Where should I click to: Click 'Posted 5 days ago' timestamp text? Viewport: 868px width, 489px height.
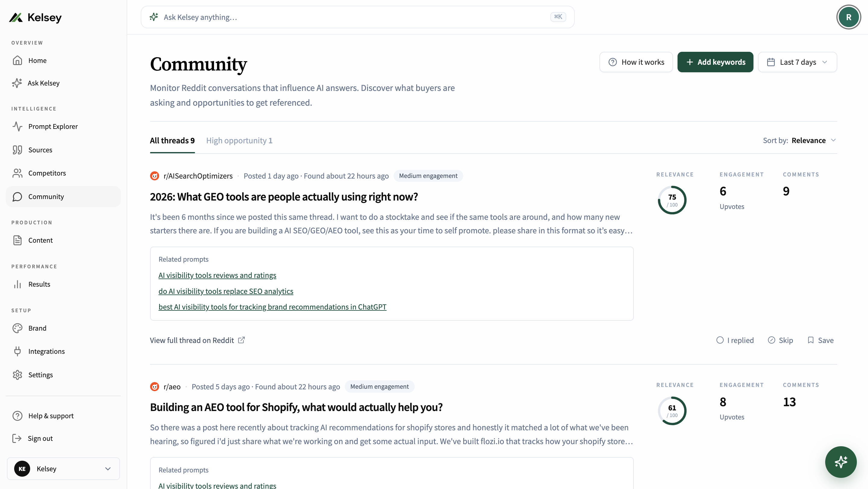pos(220,387)
